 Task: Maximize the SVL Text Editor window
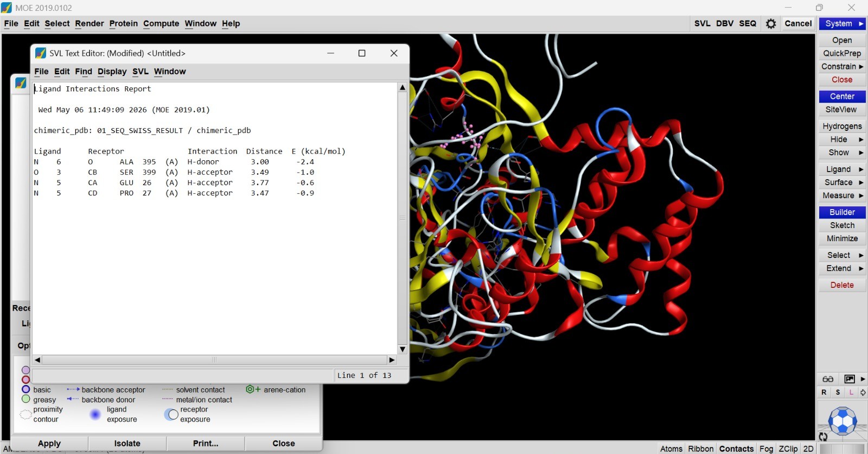click(x=362, y=53)
